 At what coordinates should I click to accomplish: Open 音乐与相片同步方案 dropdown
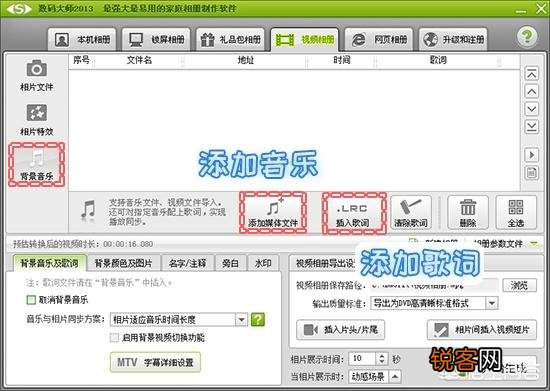pos(179,319)
